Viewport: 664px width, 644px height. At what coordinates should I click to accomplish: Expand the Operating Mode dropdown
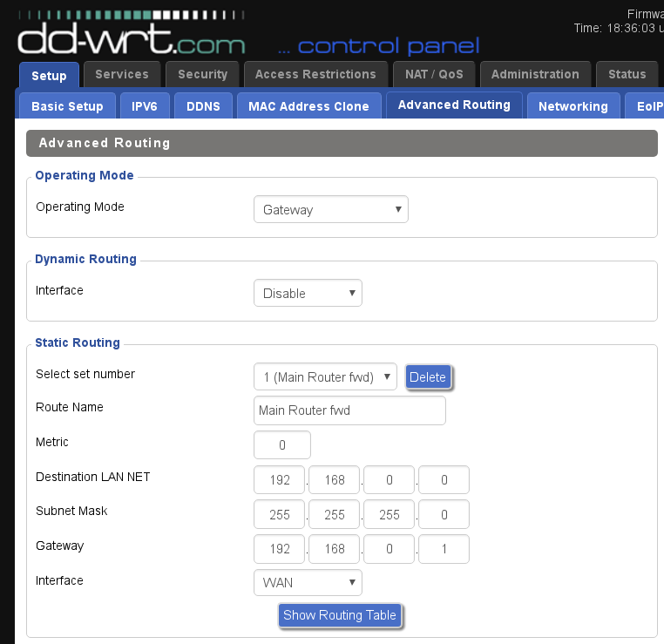pyautogui.click(x=330, y=210)
